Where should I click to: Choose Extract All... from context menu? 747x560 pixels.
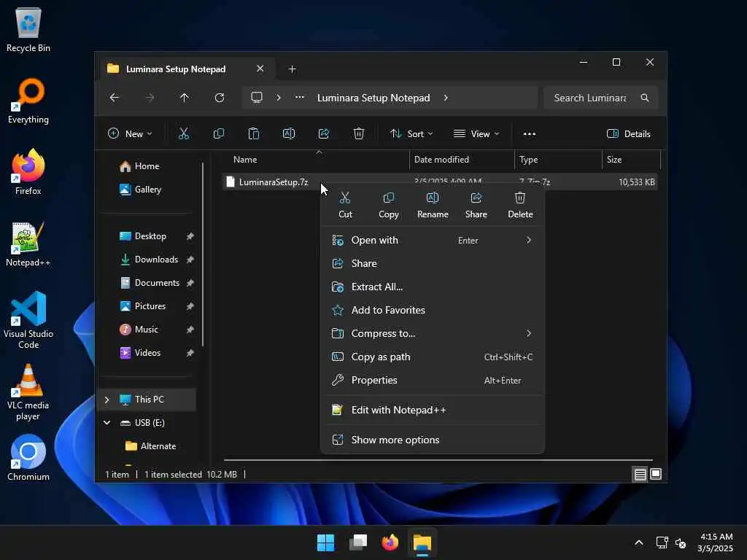coord(433,287)
